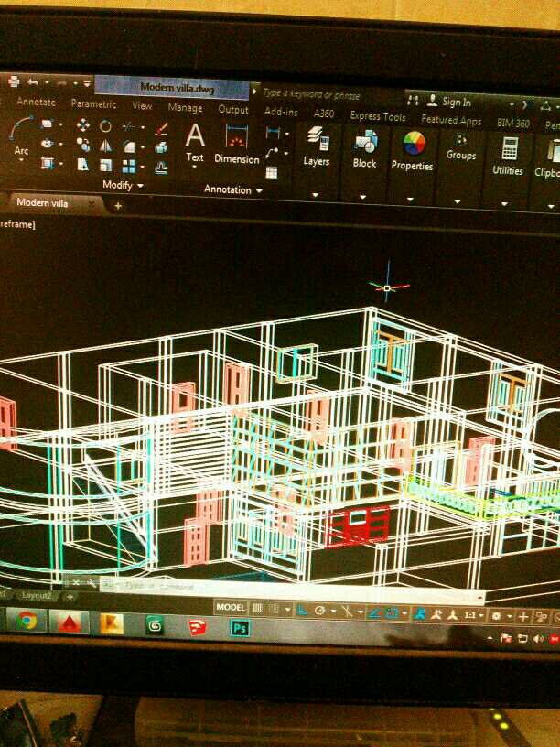Select the Trim tool

point(129,126)
